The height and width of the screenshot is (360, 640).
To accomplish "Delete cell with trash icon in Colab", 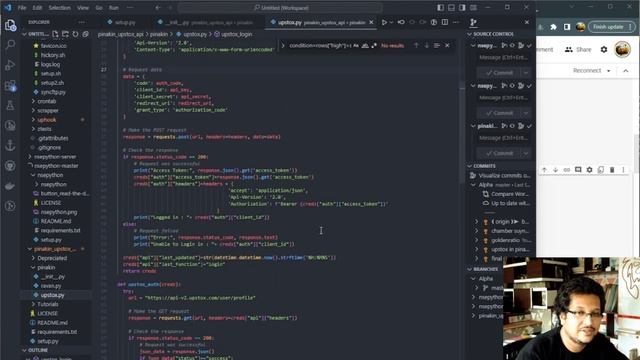I will click(612, 169).
